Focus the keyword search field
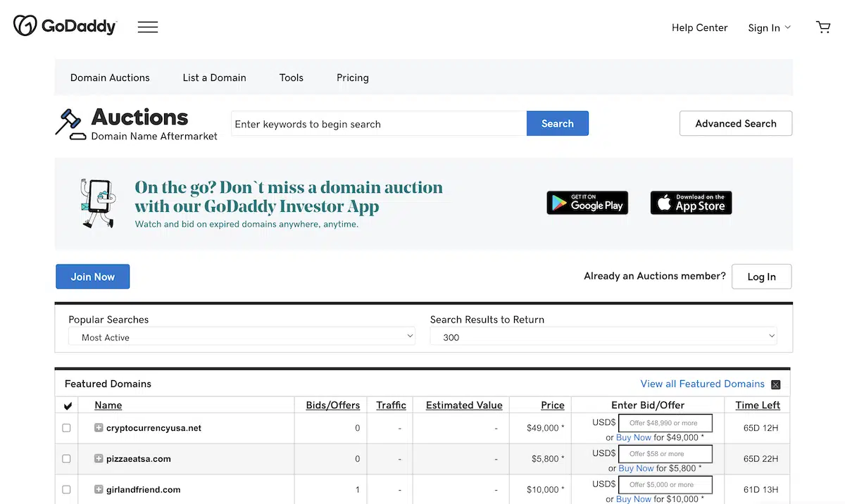This screenshot has height=504, width=845. (379, 124)
